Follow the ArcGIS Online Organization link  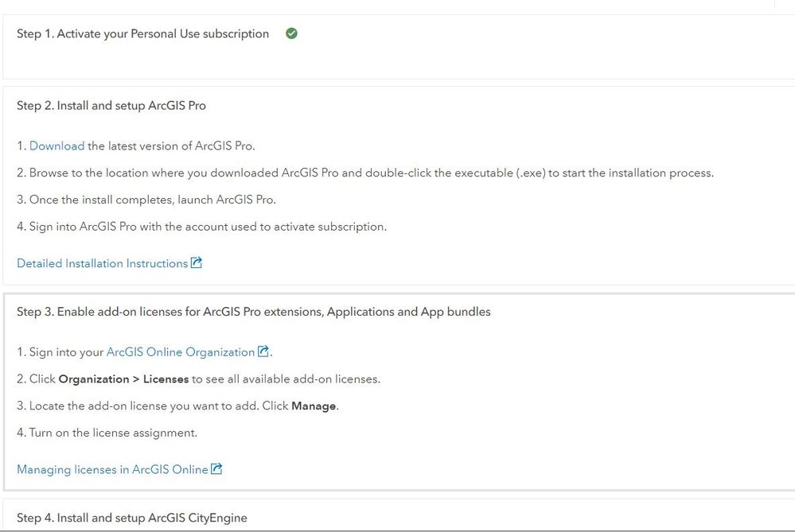point(180,351)
